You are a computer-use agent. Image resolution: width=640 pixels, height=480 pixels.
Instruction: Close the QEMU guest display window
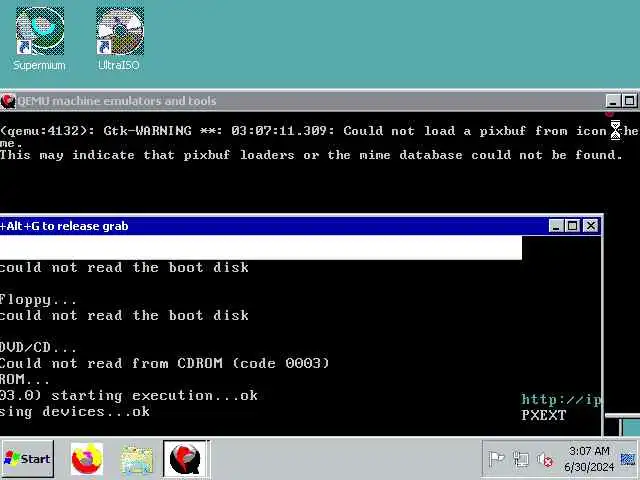pos(591,226)
